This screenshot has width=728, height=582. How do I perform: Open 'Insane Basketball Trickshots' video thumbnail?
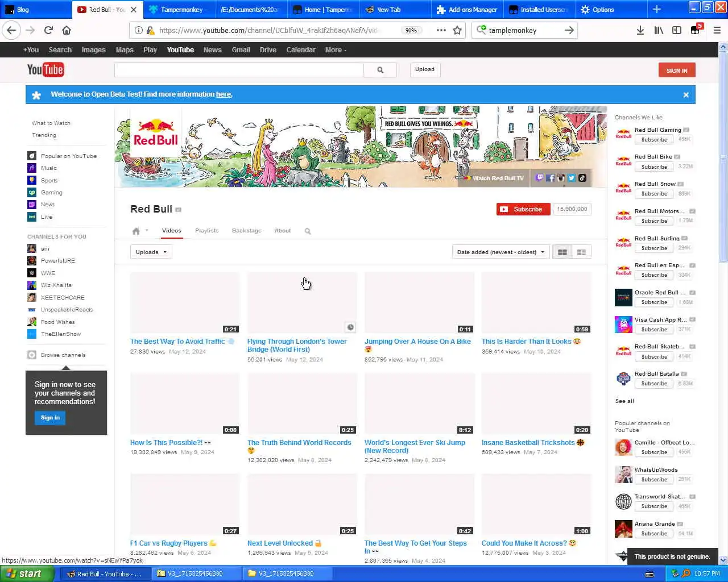click(536, 404)
